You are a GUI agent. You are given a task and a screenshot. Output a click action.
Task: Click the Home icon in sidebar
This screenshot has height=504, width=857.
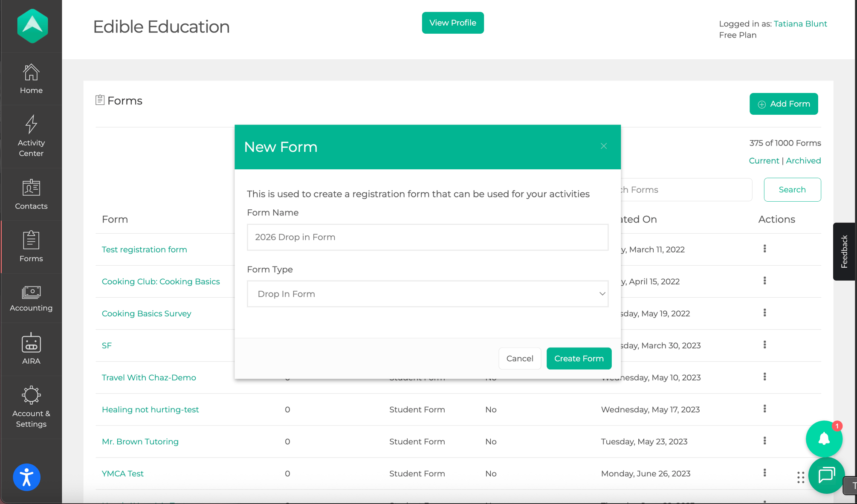coord(31,78)
